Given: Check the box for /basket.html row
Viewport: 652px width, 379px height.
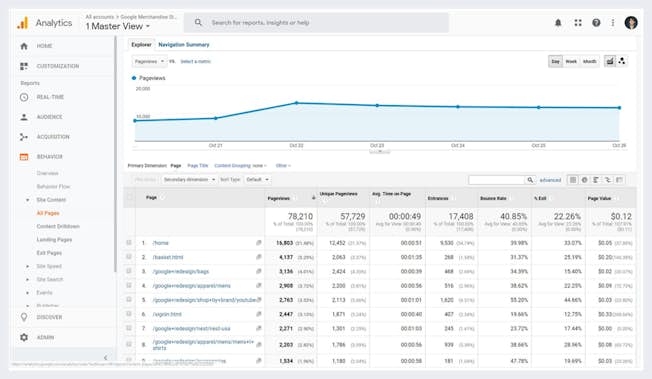Looking at the screenshot, I should tap(129, 257).
